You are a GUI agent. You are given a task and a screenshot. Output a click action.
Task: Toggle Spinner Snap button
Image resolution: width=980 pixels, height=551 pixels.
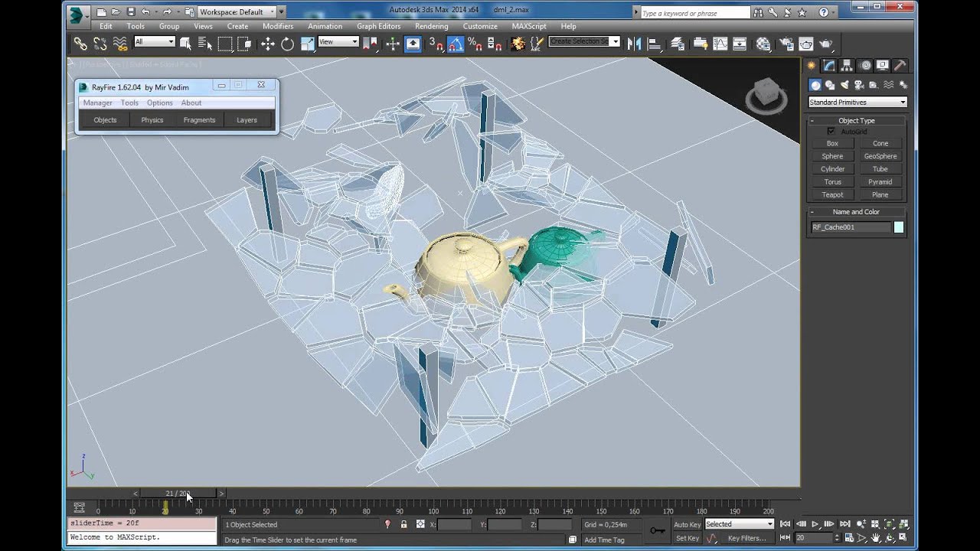[x=495, y=44]
